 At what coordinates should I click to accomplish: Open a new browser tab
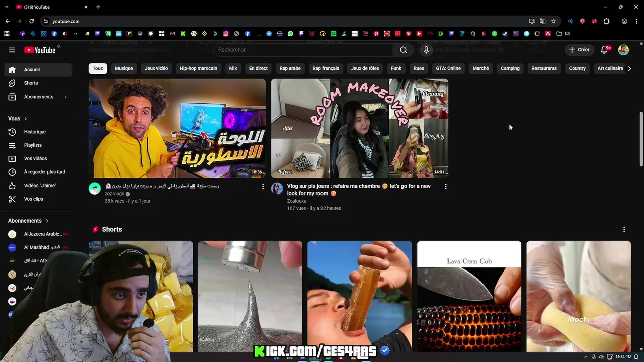click(98, 7)
